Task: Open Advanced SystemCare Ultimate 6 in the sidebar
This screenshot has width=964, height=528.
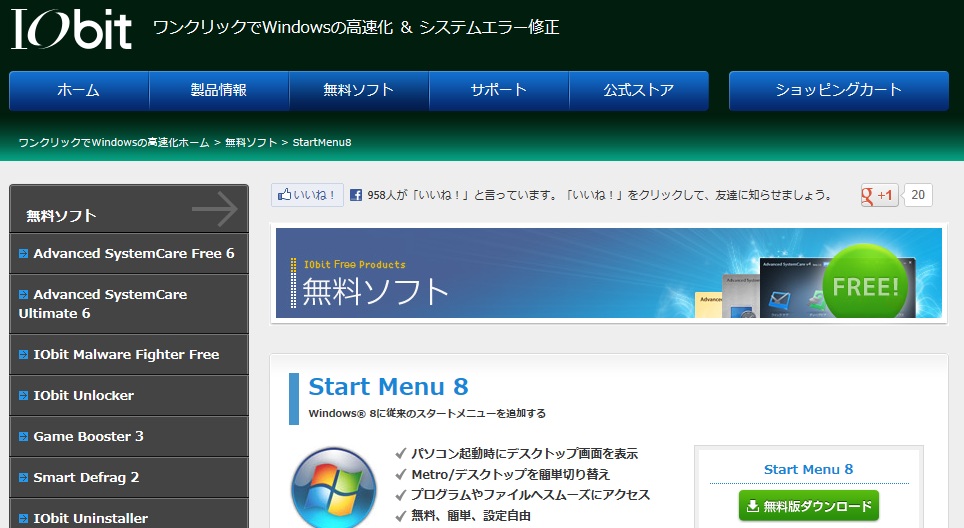Action: coord(129,304)
